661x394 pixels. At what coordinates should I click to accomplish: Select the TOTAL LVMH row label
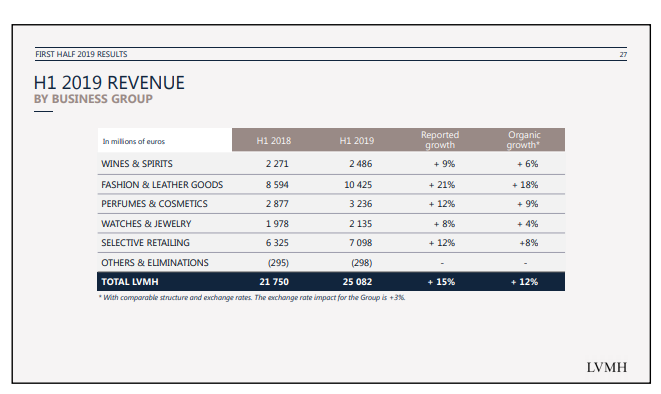(x=130, y=282)
